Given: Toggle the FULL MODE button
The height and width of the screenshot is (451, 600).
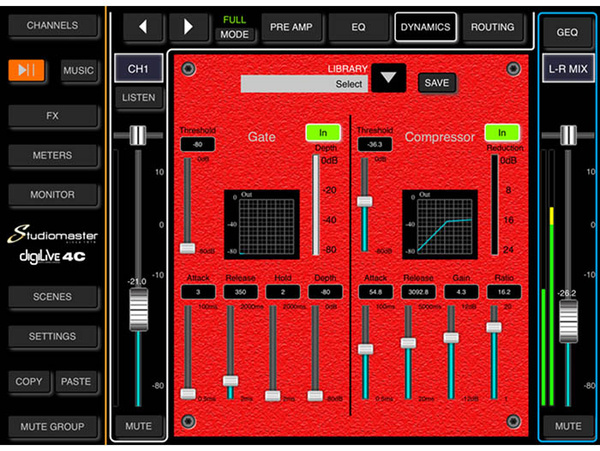Looking at the screenshot, I should pyautogui.click(x=235, y=34).
